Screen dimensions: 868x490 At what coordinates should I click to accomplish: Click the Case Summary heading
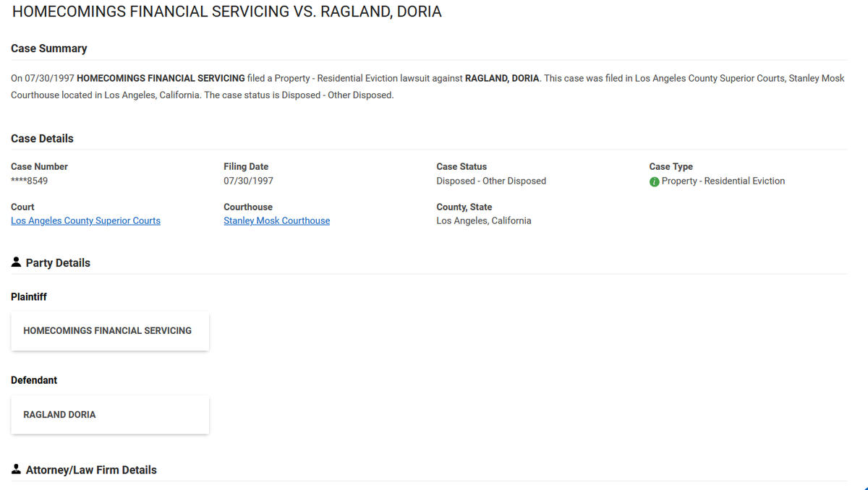point(48,48)
